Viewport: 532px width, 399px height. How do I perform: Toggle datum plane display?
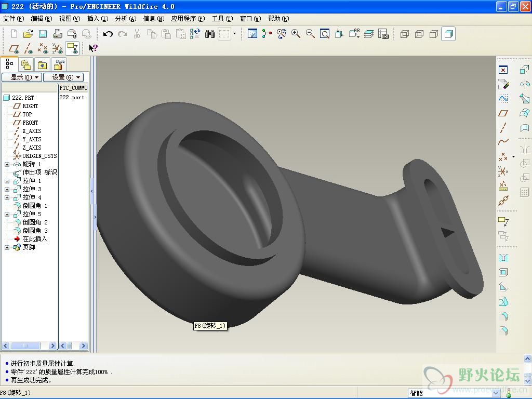click(x=14, y=48)
